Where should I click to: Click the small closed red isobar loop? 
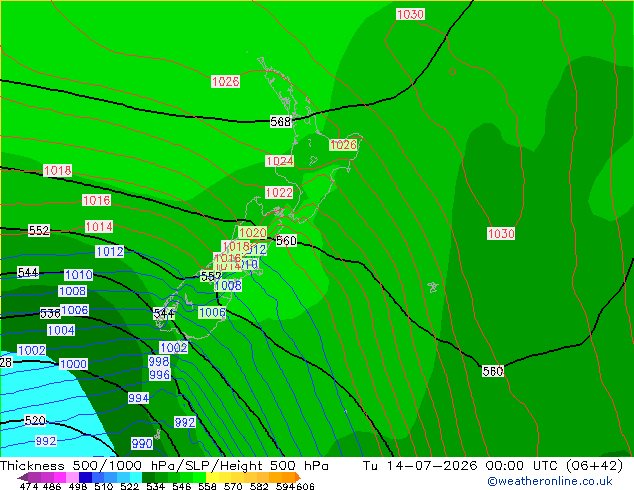point(452,71)
